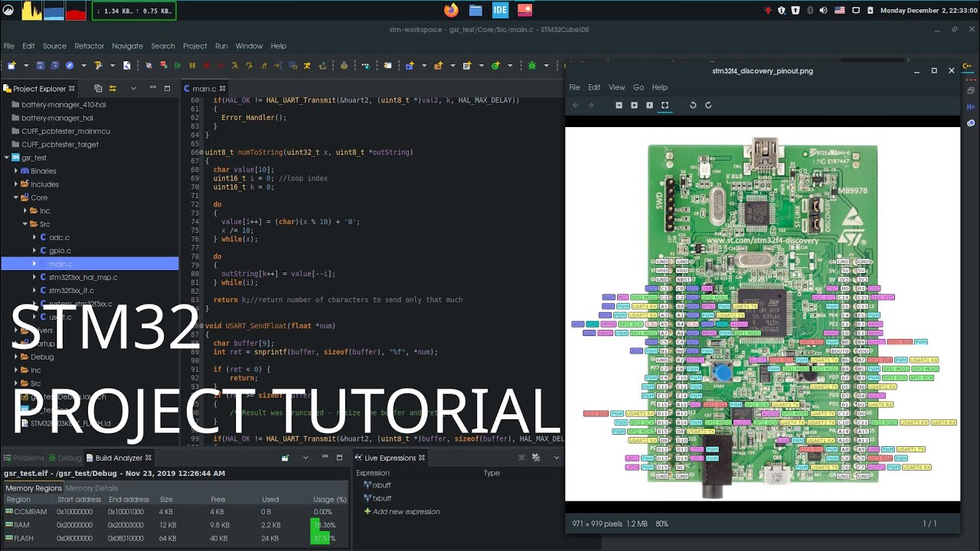Open Project Explorer view menu chevron

[x=133, y=88]
